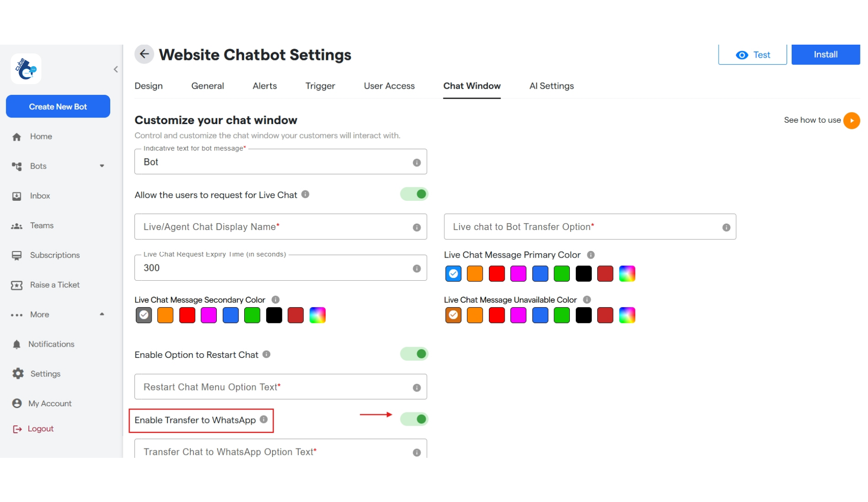Image resolution: width=868 pixels, height=502 pixels.
Task: Turn off Enable Transfer to WhatsApp
Action: pos(414,419)
